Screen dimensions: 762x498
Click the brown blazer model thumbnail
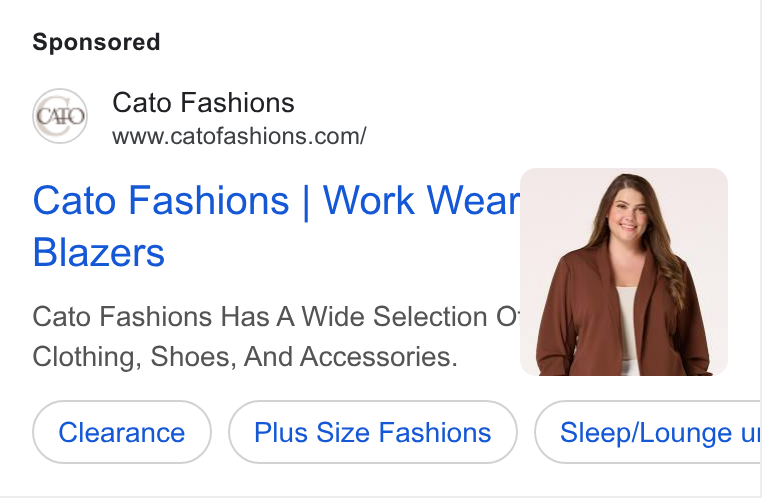(x=624, y=272)
